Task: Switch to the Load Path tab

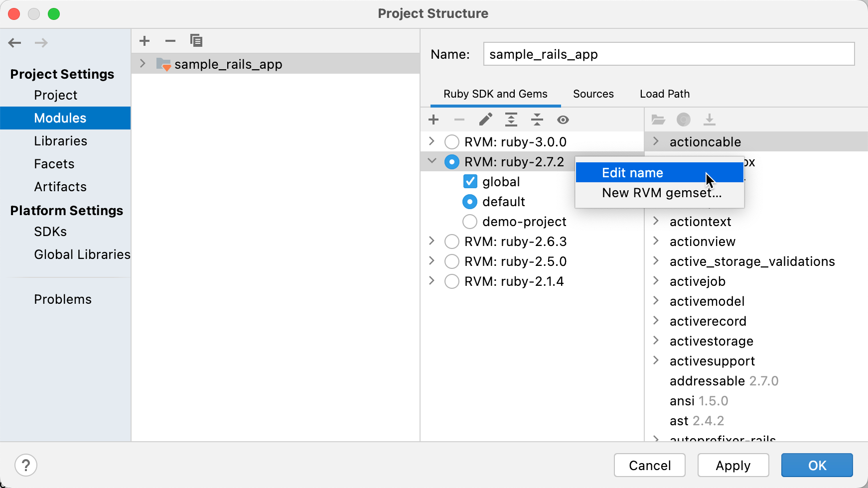Action: [x=665, y=94]
